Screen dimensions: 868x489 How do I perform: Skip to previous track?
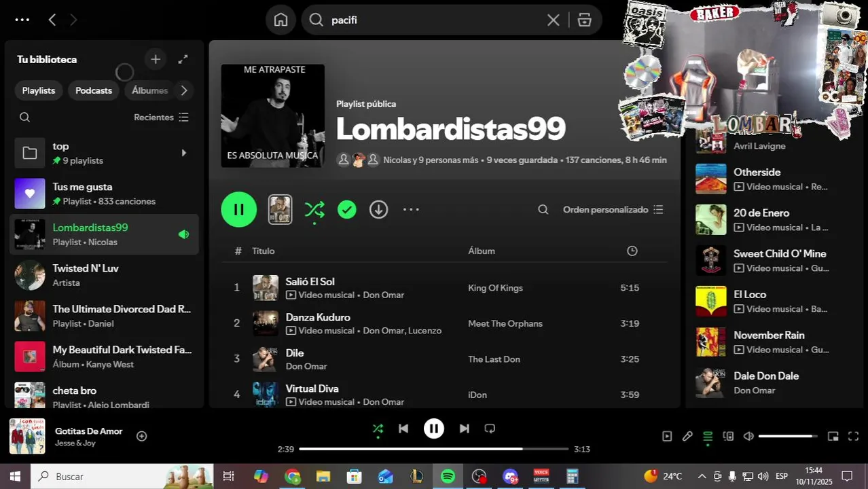click(x=403, y=429)
